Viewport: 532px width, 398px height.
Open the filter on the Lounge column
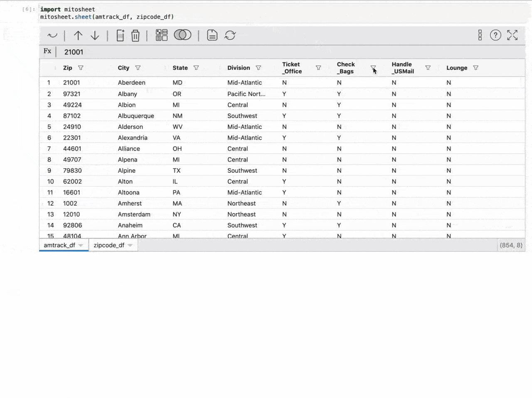tap(475, 68)
